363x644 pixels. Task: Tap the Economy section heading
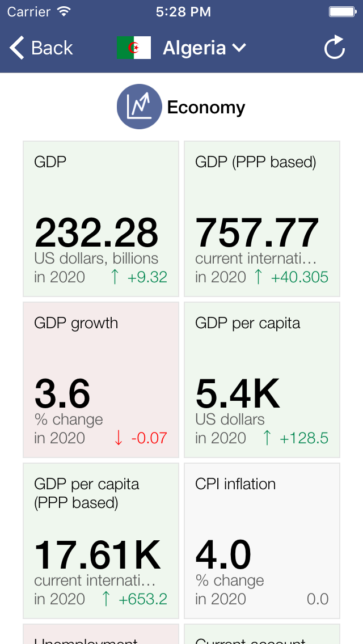[x=206, y=107]
